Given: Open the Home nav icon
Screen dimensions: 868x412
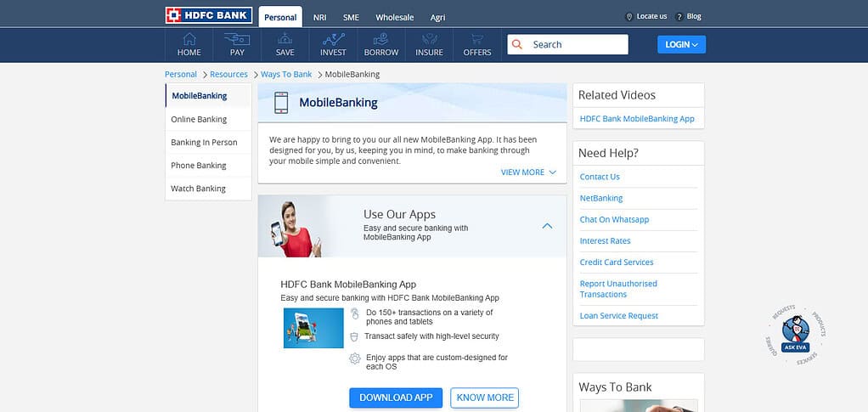Looking at the screenshot, I should click(x=189, y=39).
